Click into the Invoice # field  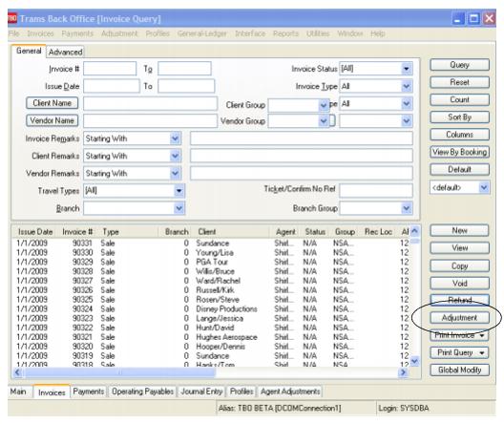click(110, 69)
